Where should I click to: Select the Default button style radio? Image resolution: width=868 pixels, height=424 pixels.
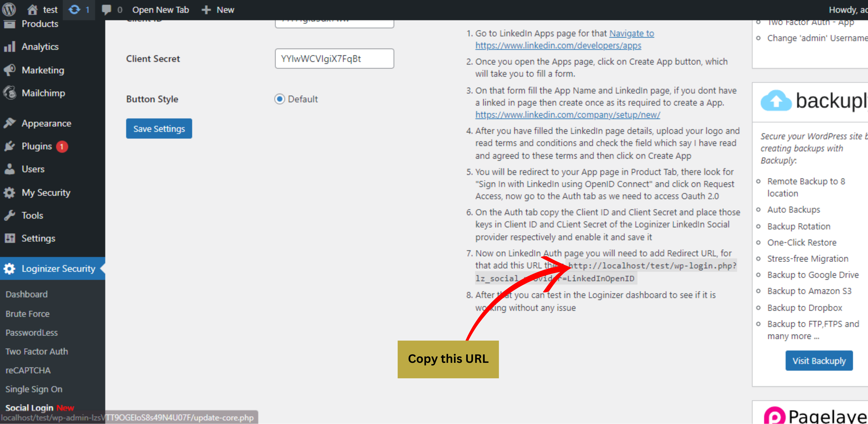(x=279, y=99)
